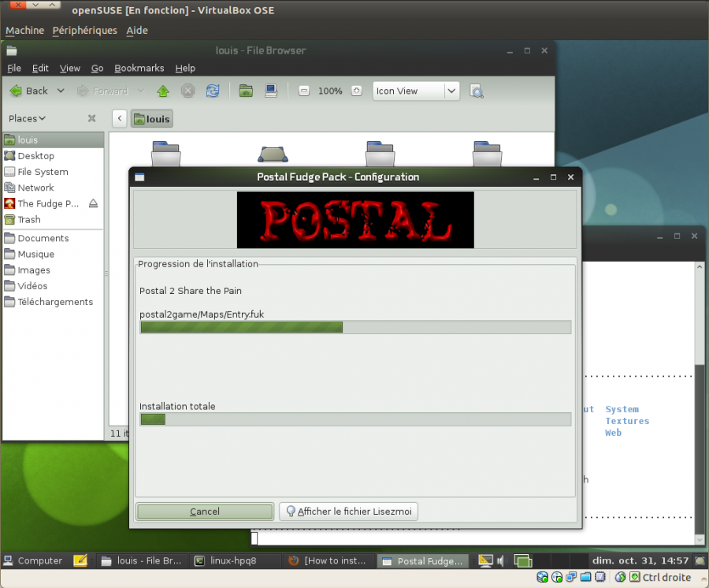Click the Computer icon in toolbar

[271, 91]
